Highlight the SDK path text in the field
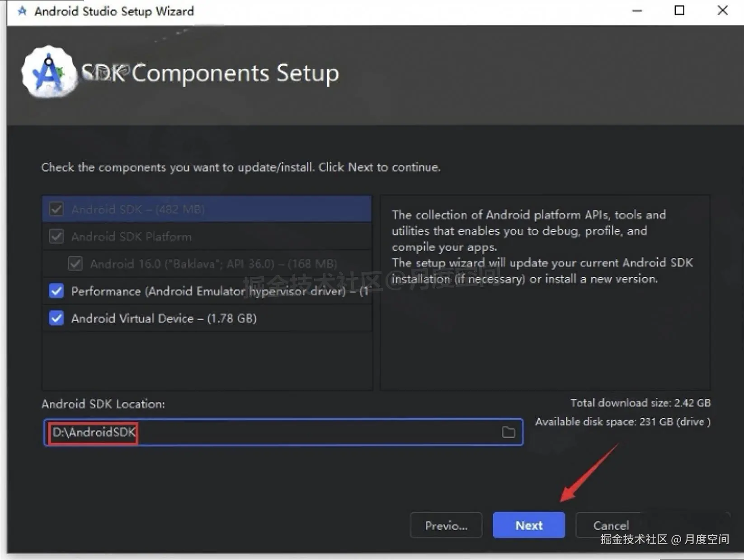 click(x=92, y=432)
